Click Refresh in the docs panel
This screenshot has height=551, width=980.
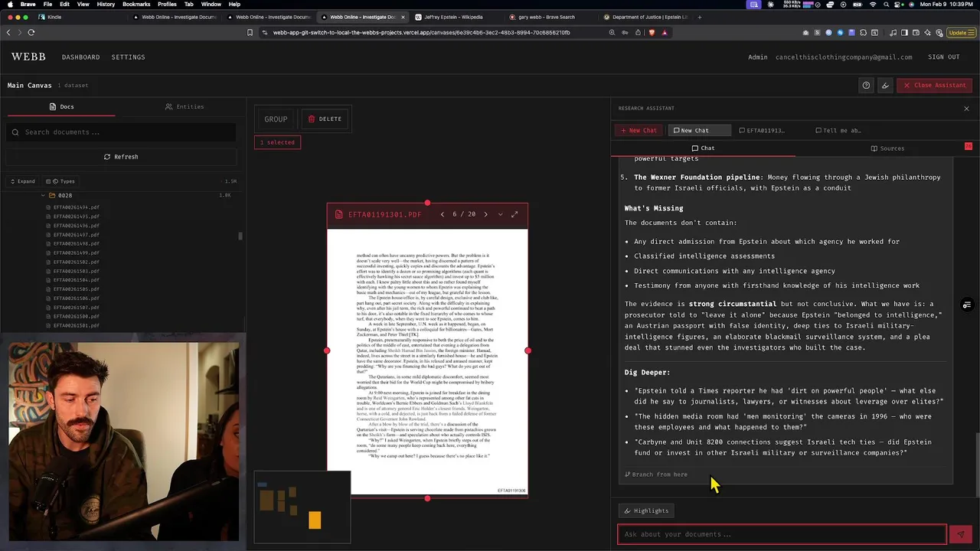[x=121, y=157]
